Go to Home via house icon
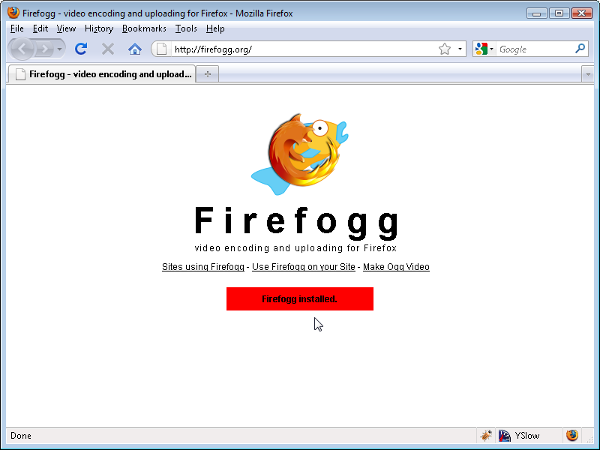Screen dimensions: 600x450 pyautogui.click(x=135, y=49)
